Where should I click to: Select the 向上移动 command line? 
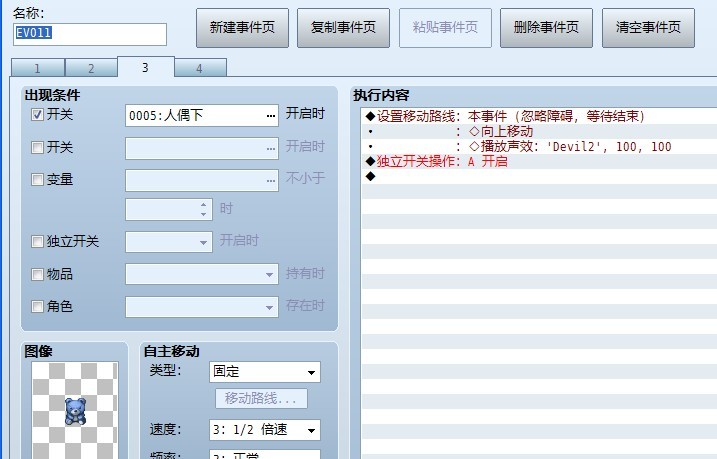[x=539, y=132]
